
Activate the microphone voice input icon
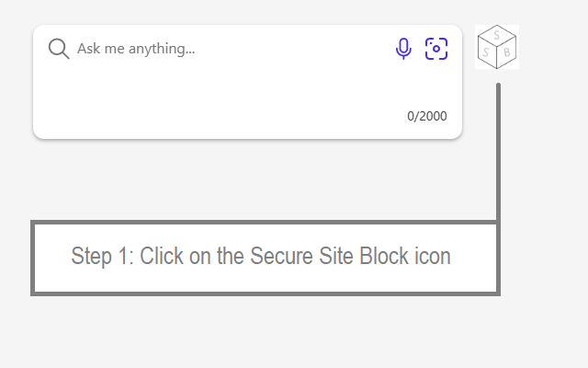click(403, 49)
